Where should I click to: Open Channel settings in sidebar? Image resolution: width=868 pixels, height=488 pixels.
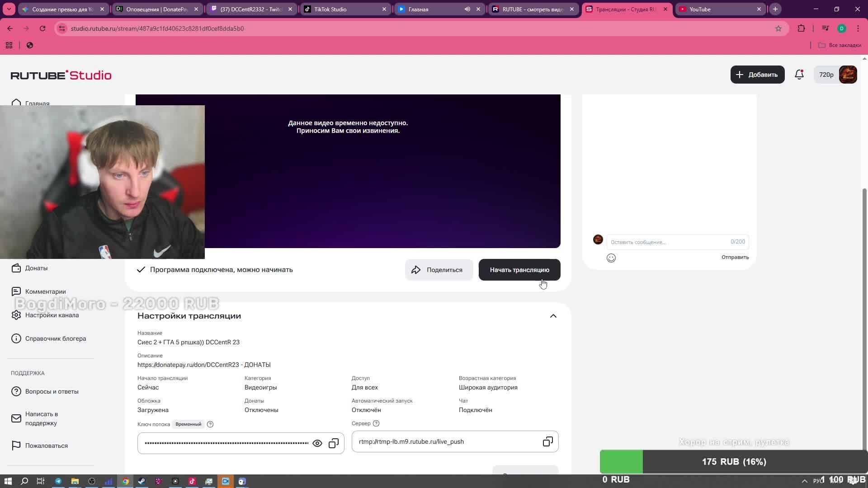pos(52,315)
